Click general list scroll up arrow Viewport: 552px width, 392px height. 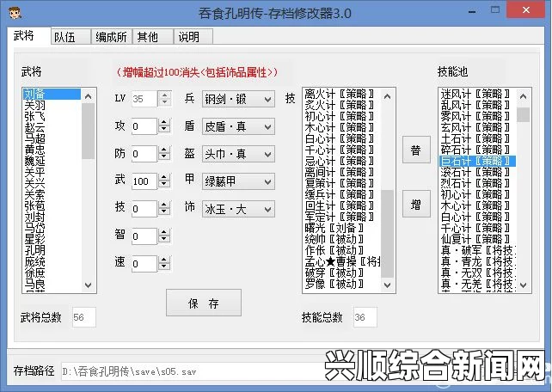click(89, 96)
